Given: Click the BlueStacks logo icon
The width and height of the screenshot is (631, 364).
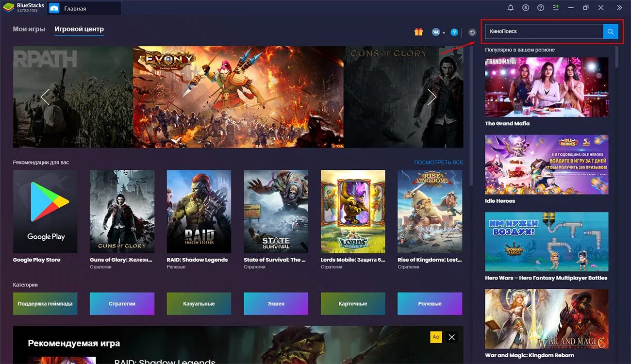Looking at the screenshot, I should 8,8.
